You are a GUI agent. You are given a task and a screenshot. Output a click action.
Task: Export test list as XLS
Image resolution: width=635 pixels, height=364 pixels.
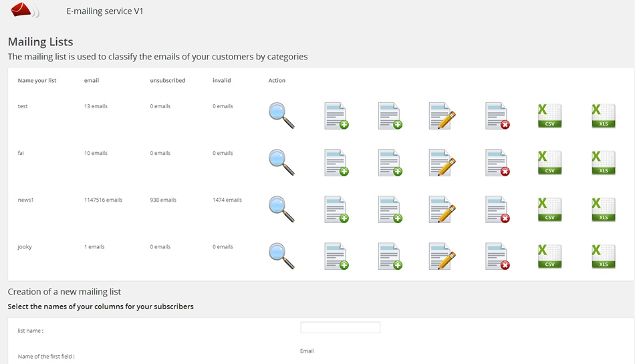coord(604,116)
